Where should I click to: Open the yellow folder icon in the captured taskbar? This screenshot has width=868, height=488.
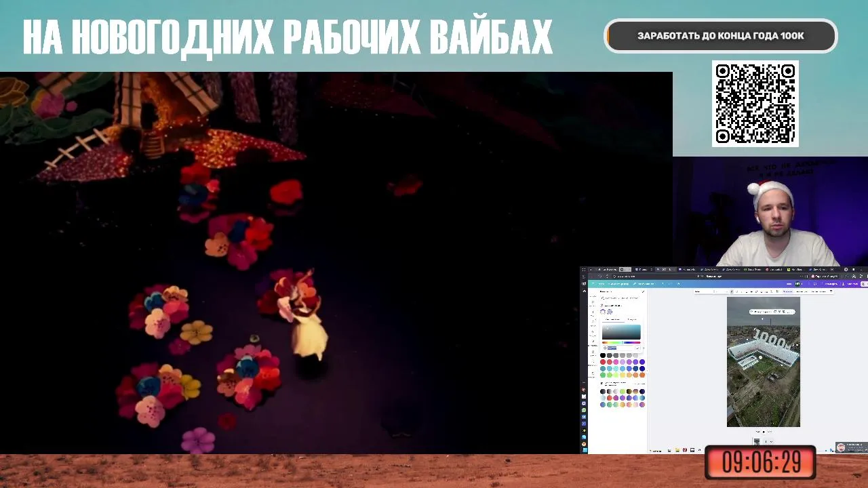click(677, 450)
